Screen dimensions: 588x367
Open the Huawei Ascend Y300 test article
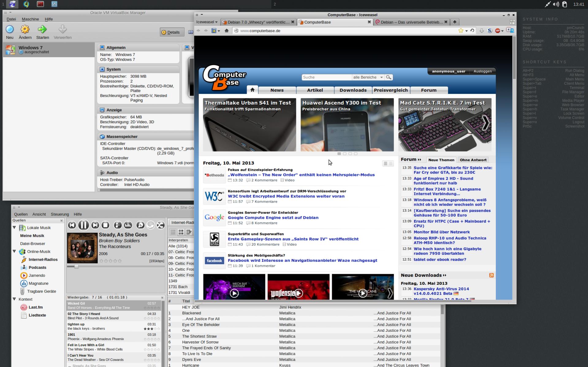coord(347,125)
